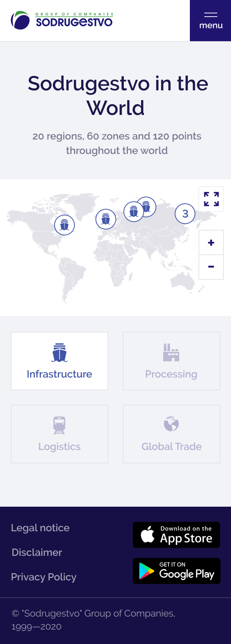Click the Sodrugestvo logo in the header
The width and height of the screenshot is (231, 644).
[x=62, y=20]
